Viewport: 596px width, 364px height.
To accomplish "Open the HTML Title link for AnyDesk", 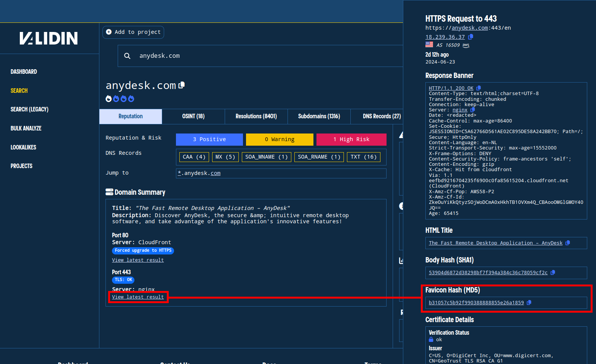I will coord(495,243).
